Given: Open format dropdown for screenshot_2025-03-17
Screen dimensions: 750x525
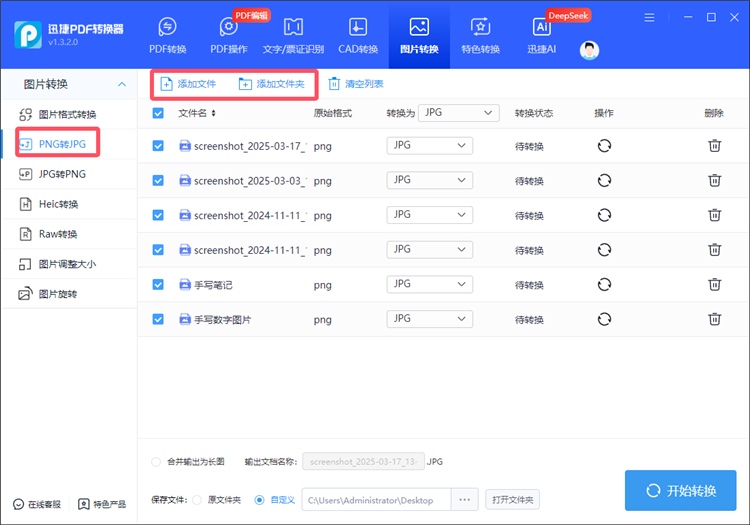Looking at the screenshot, I should (430, 145).
